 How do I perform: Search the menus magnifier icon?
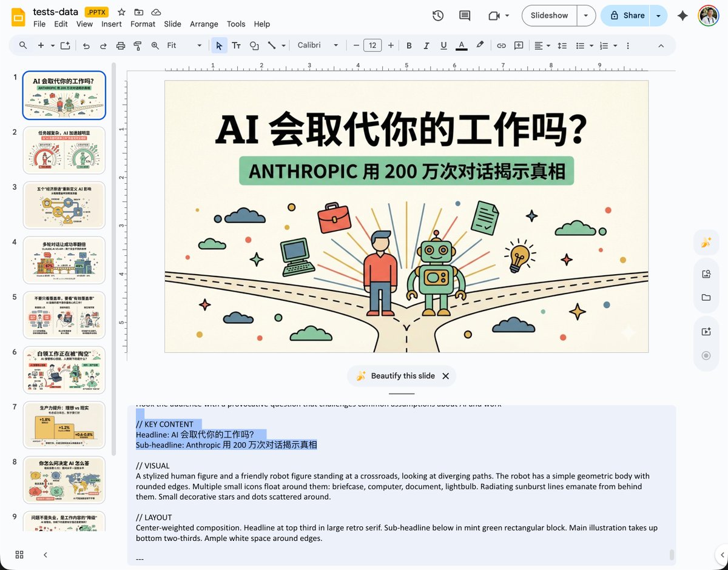pyautogui.click(x=23, y=45)
